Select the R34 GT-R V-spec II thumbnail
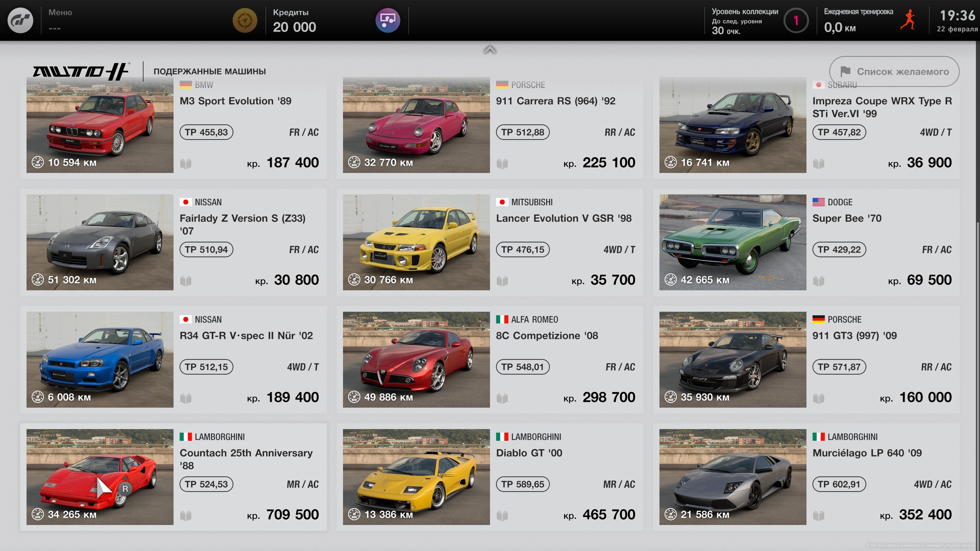 tap(100, 360)
